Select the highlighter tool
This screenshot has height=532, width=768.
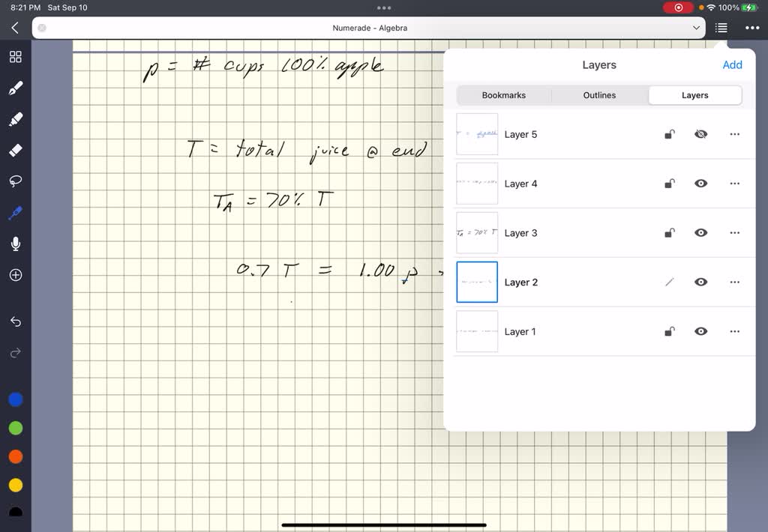pos(15,118)
